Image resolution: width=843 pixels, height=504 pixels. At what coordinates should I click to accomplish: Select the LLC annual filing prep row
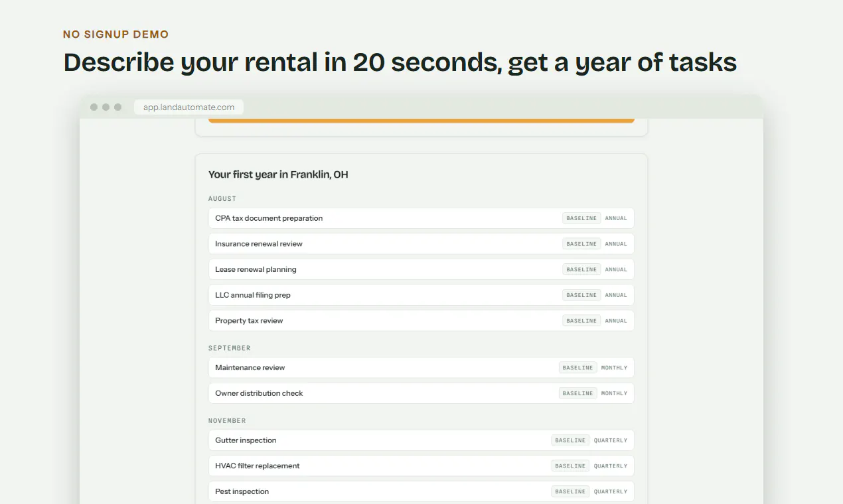tap(421, 295)
